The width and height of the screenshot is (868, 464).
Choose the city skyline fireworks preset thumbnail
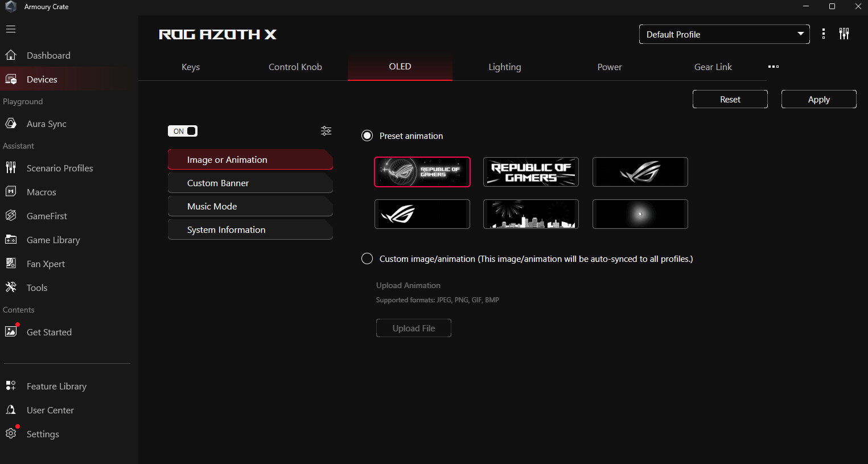coord(530,214)
